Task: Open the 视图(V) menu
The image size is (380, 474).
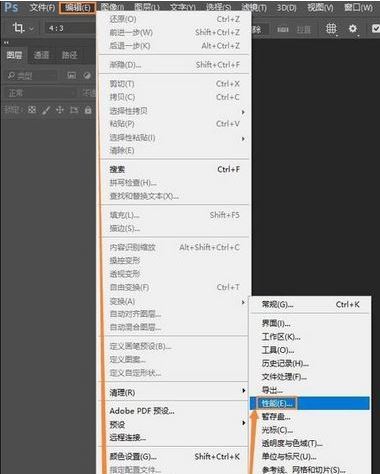Action: [x=320, y=7]
